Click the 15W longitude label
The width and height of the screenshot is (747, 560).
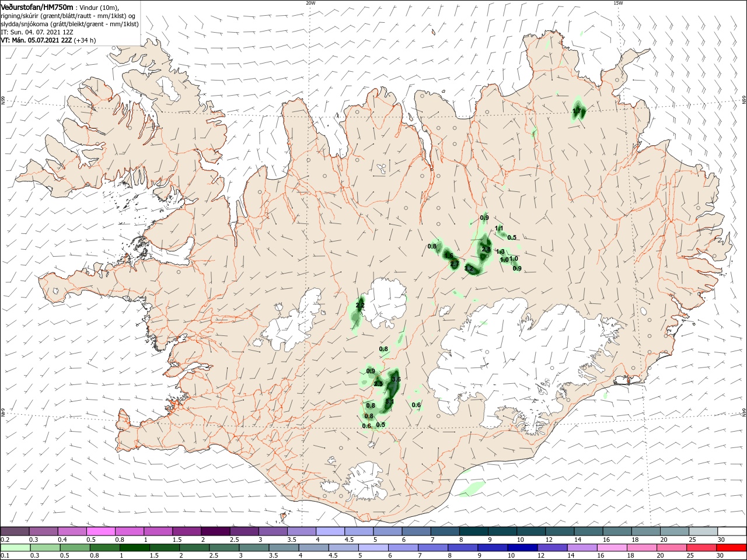click(618, 3)
